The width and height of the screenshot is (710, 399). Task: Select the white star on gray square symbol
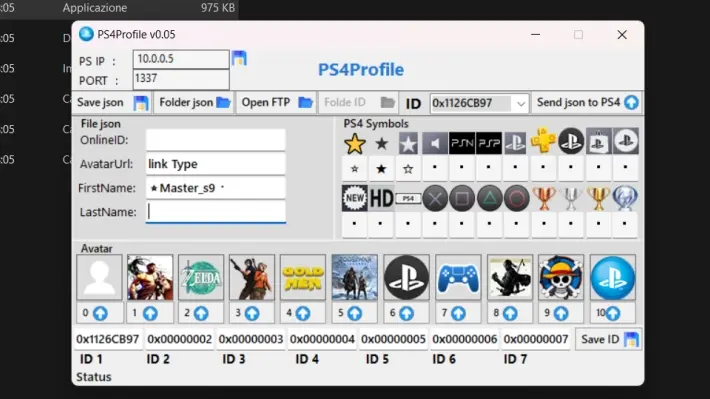(x=408, y=143)
